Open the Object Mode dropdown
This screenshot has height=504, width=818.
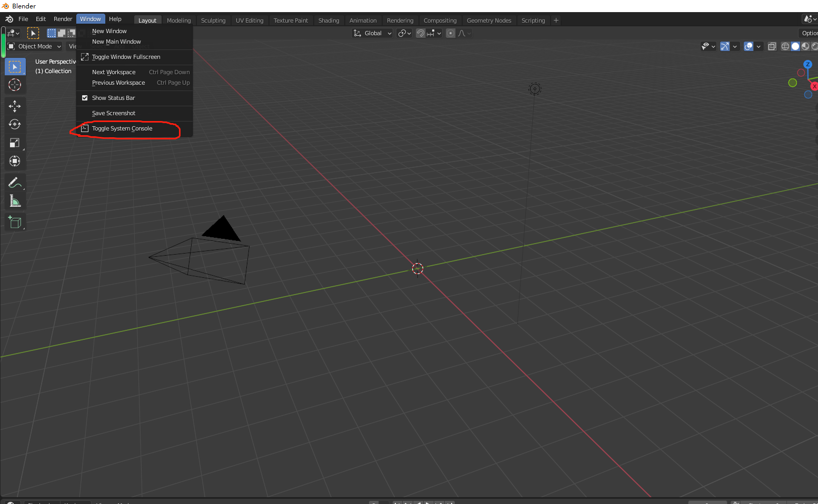tap(34, 46)
